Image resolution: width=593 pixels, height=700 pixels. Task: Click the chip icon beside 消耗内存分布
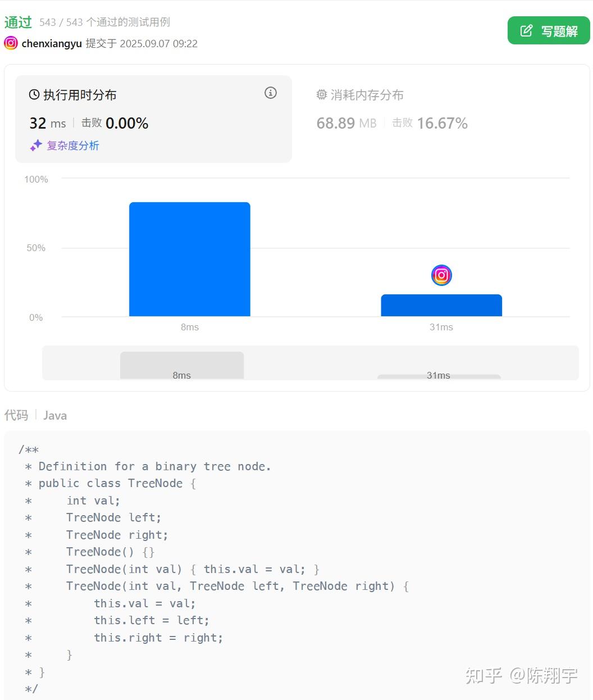322,95
